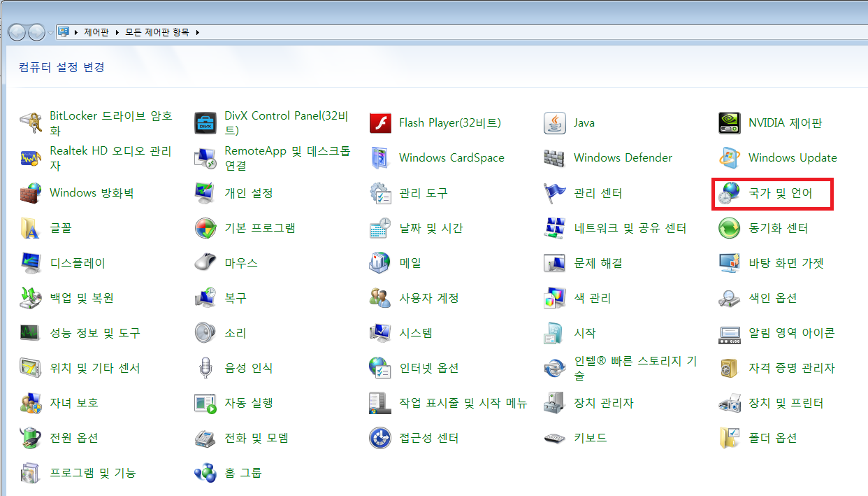Open the 홈 그룹 icon
Viewport: 868px width, 496px height.
click(x=205, y=473)
